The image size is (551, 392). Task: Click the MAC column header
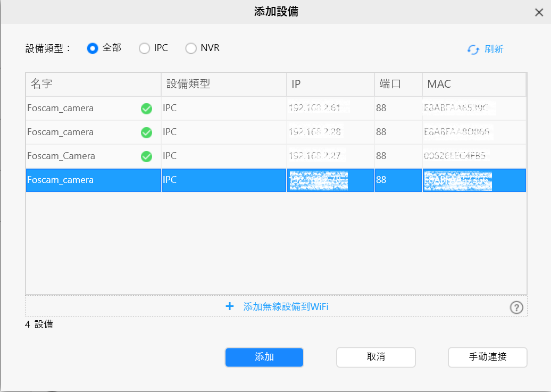474,85
